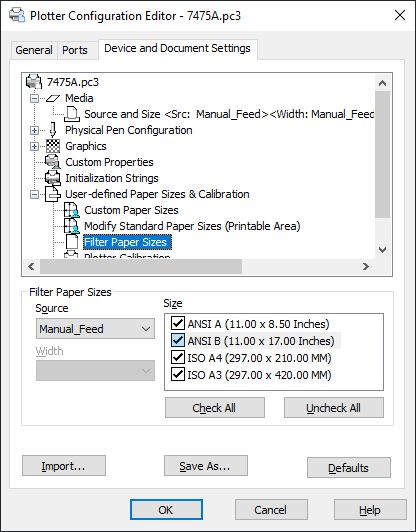Click the tree view horizontal scrollbar thumb
Viewport: 416px width, 532px height.
coord(141,266)
